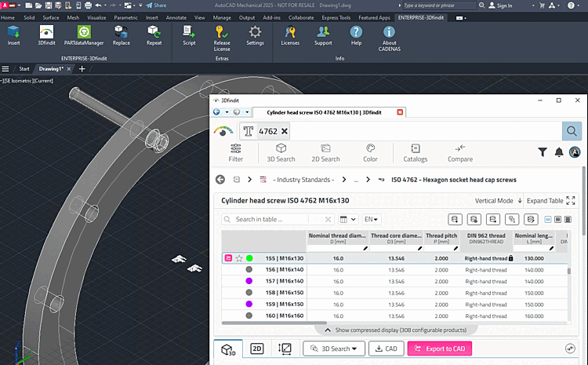
Task: Open the Featured Apps ribbon tab
Action: [x=374, y=17]
